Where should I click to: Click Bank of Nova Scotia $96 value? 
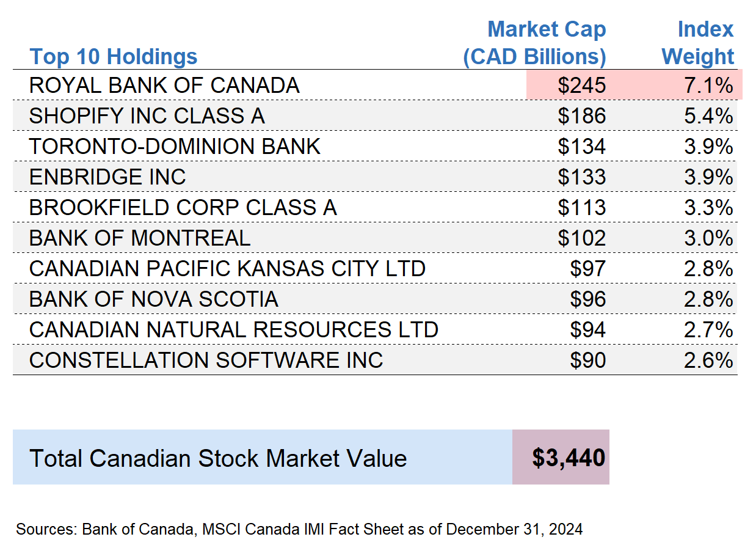pos(587,299)
